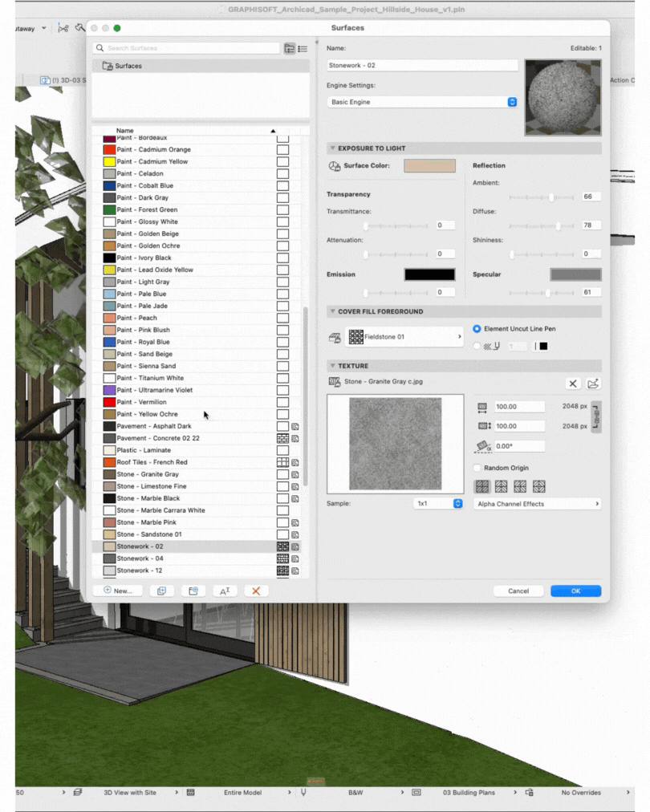This screenshot has width=650, height=812.
Task: Select Element Uncut Line Pen radio
Action: point(477,329)
